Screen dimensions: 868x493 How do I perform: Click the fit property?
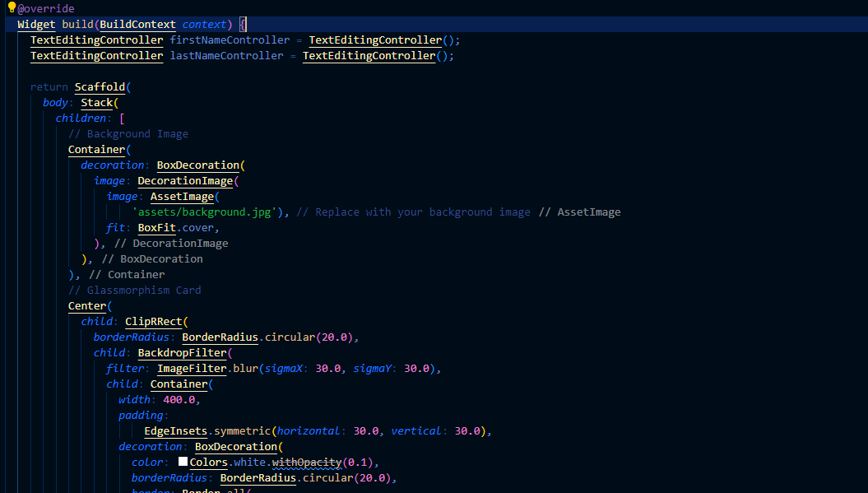(x=116, y=228)
